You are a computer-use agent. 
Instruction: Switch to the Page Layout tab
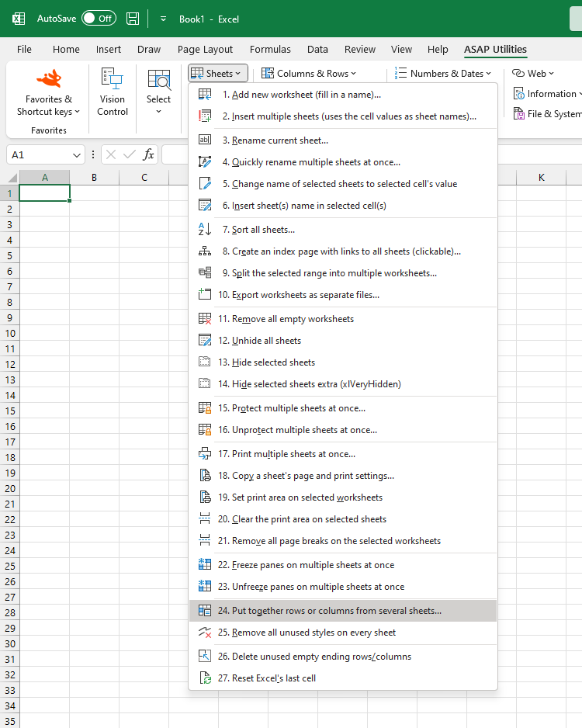click(x=205, y=49)
